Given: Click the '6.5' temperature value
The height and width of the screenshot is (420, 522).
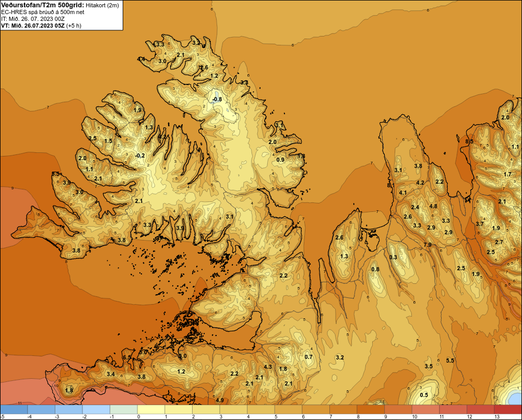Looking at the screenshot, I should [127, 357].
